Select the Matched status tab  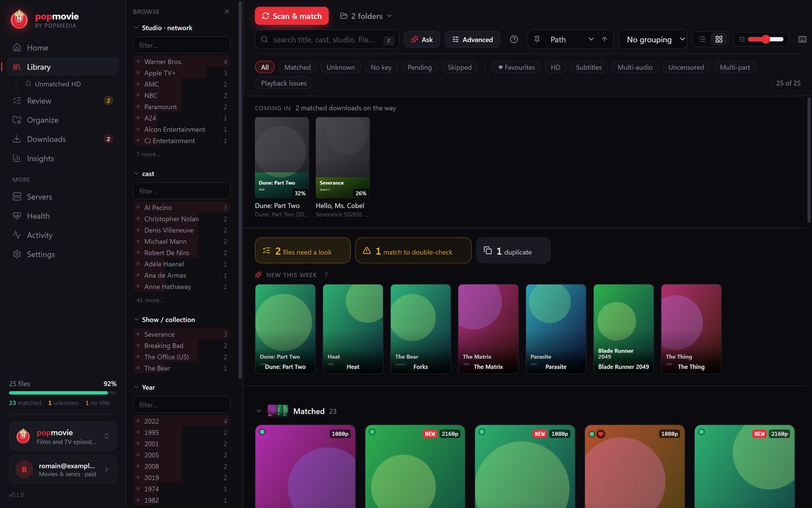tap(298, 67)
